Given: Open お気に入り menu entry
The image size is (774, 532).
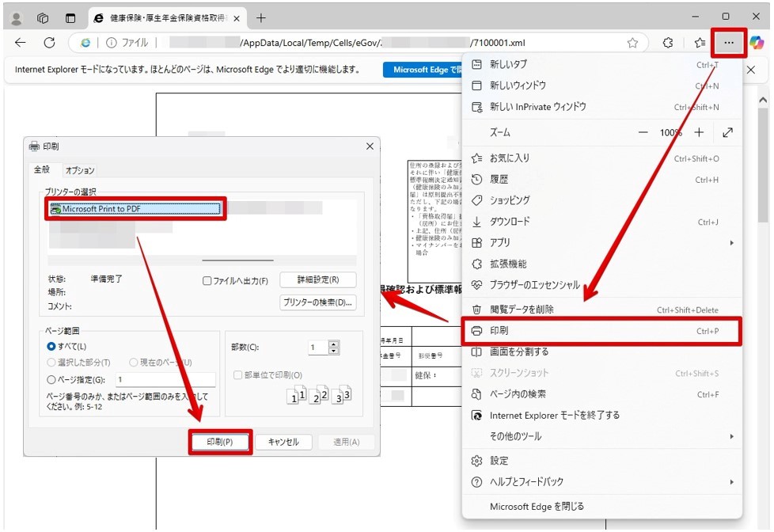Looking at the screenshot, I should [601, 158].
